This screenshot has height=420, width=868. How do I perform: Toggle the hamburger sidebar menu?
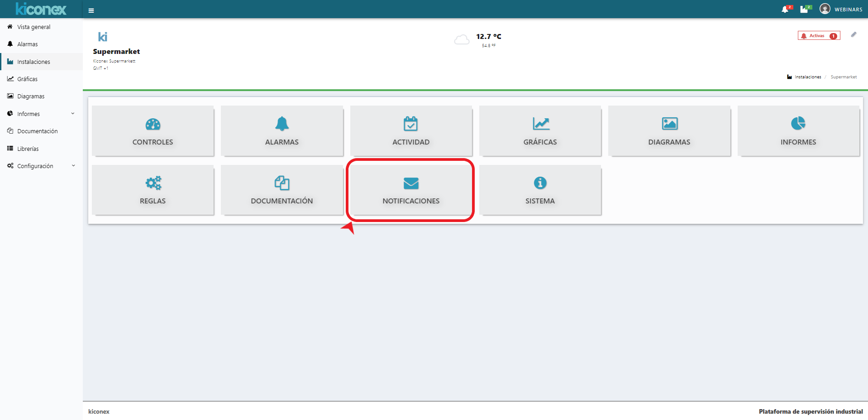coord(91,10)
